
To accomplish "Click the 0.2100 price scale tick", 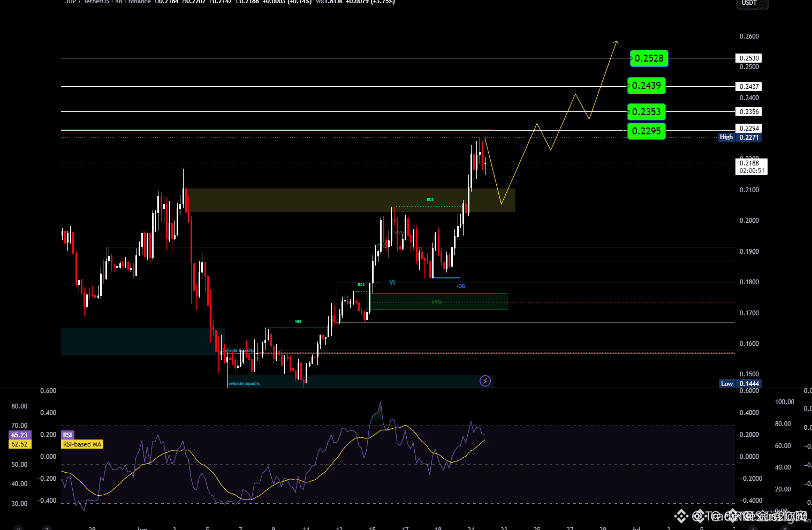I will (749, 190).
